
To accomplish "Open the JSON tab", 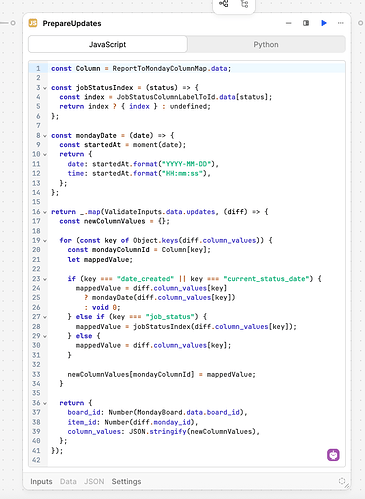I will pos(94,481).
